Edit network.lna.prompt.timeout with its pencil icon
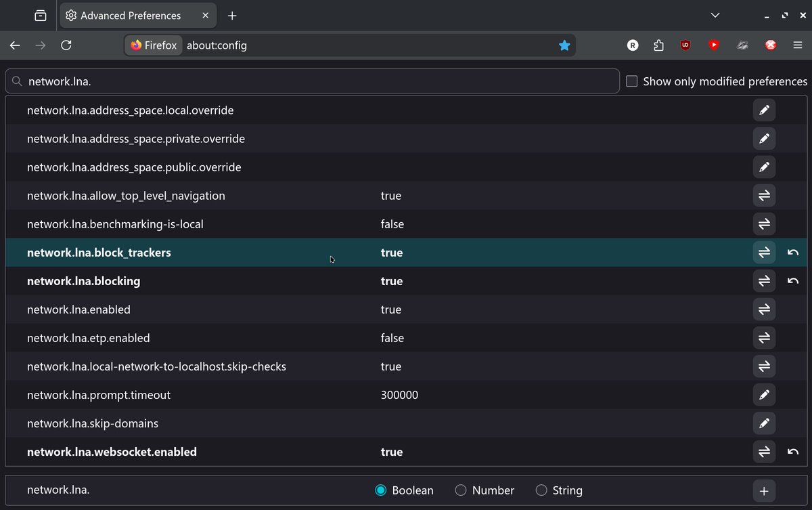The width and height of the screenshot is (812, 510). coord(764,395)
